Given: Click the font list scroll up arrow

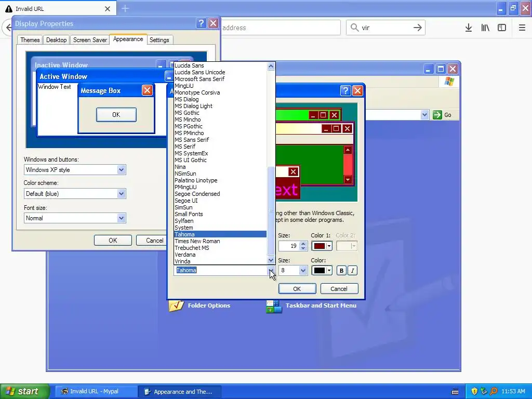Looking at the screenshot, I should (271, 66).
